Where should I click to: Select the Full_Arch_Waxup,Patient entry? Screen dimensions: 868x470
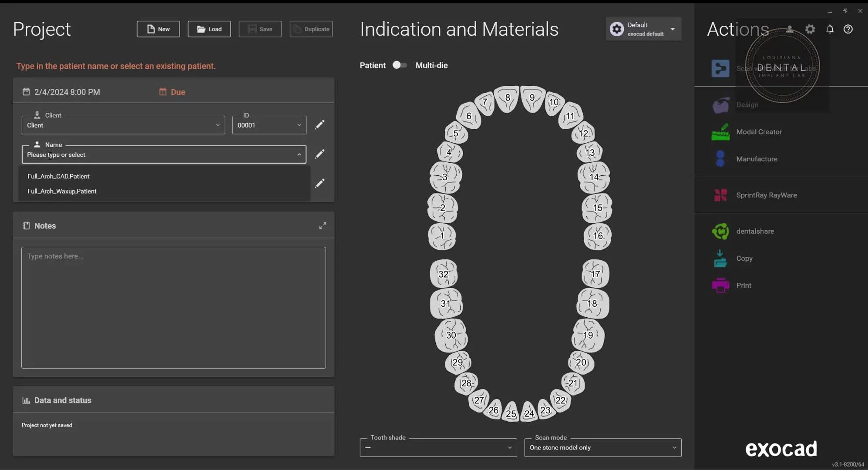(x=164, y=191)
